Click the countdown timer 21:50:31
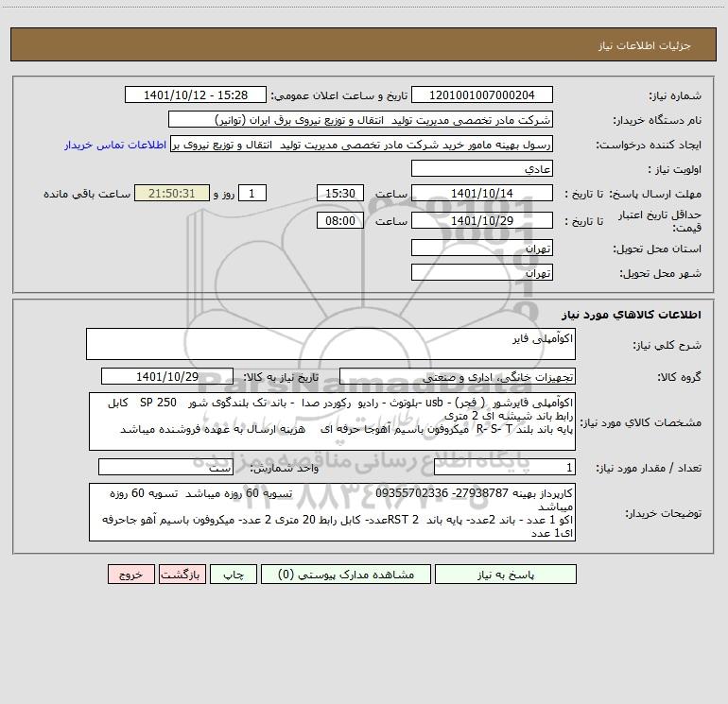Screen dimensions: 728x704 pos(172,193)
